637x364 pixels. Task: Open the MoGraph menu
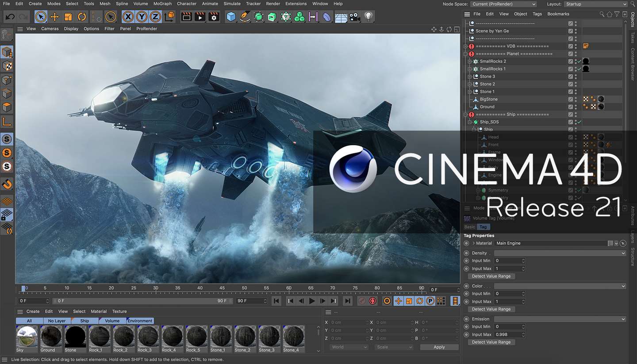click(162, 4)
